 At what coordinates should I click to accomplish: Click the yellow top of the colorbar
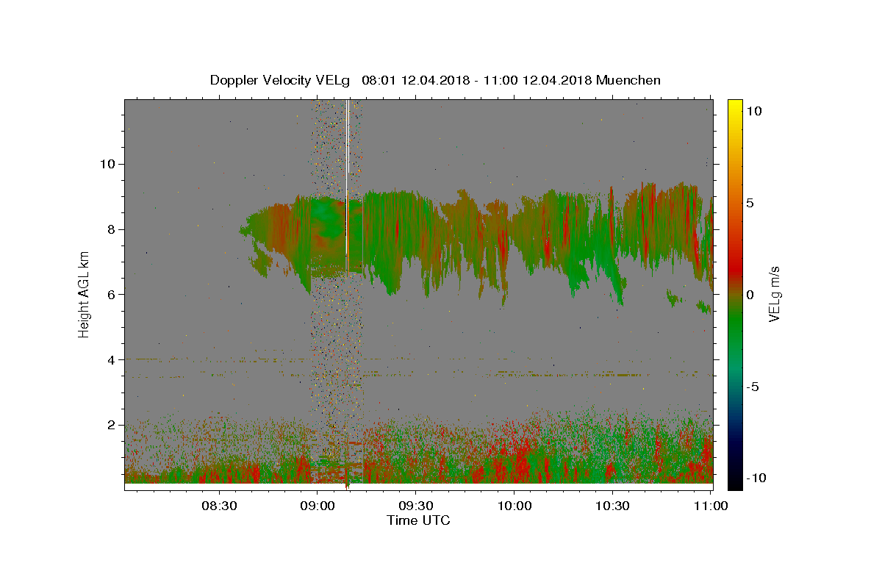734,104
